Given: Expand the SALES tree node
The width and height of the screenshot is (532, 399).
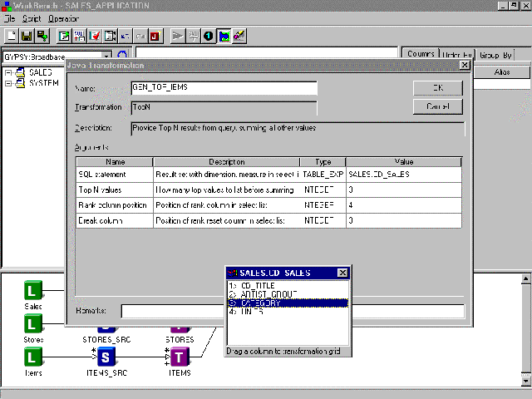Looking at the screenshot, I should click(x=8, y=73).
